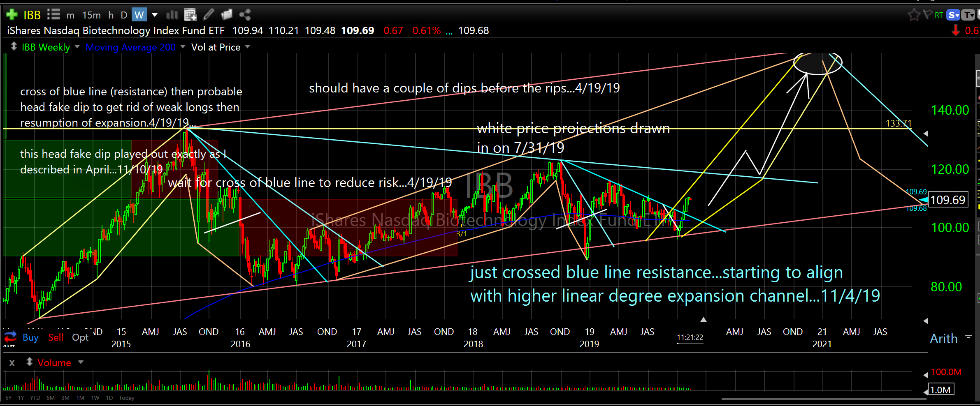Switch to the Daily (D) timeframe

coord(124,15)
